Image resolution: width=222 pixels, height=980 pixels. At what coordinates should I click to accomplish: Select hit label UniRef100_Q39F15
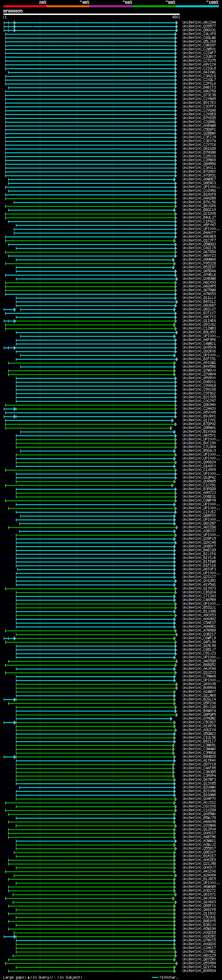click(x=199, y=539)
